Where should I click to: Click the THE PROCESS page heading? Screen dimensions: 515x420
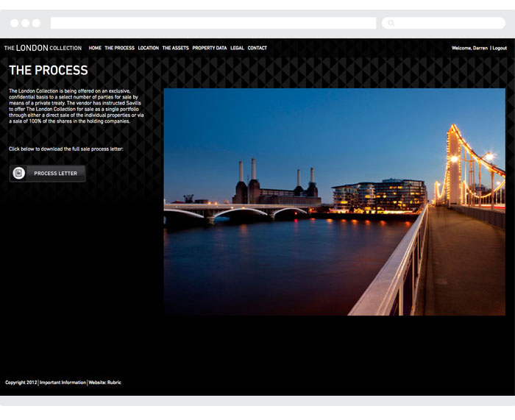(49, 71)
